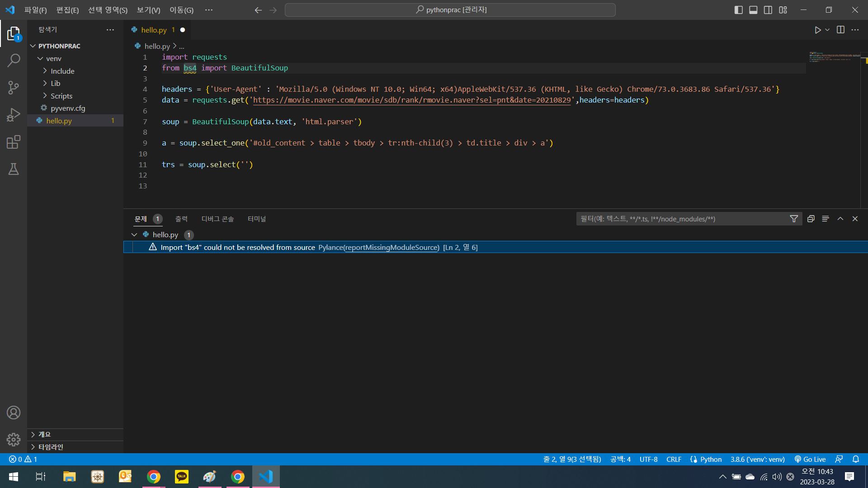Toggle the primary sidebar visibility
Viewport: 868px width, 488px height.
point(739,10)
